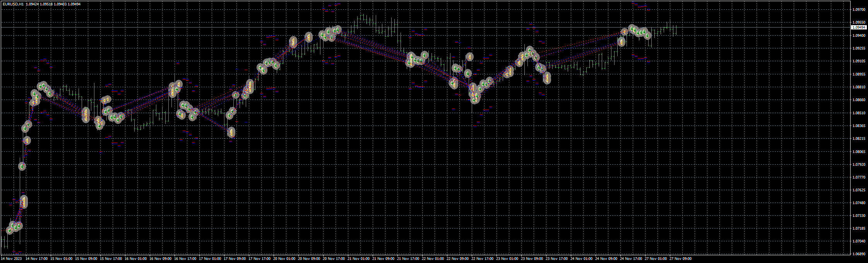Click time axis label 15 Nov 09:00

(x=86, y=258)
